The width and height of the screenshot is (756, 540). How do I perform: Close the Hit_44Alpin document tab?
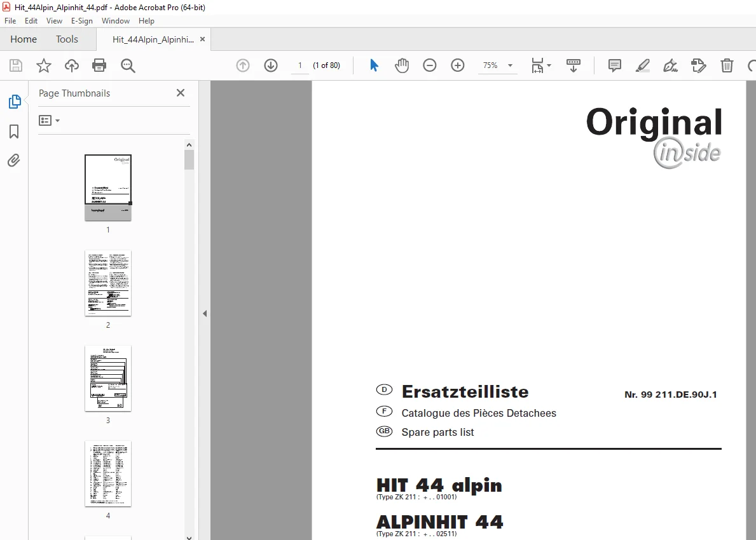(202, 39)
